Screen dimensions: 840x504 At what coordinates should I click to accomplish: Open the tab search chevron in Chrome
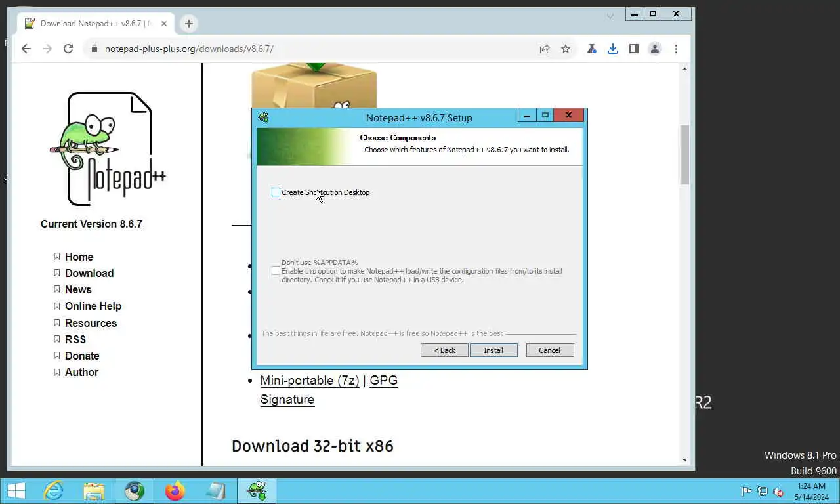coord(610,16)
